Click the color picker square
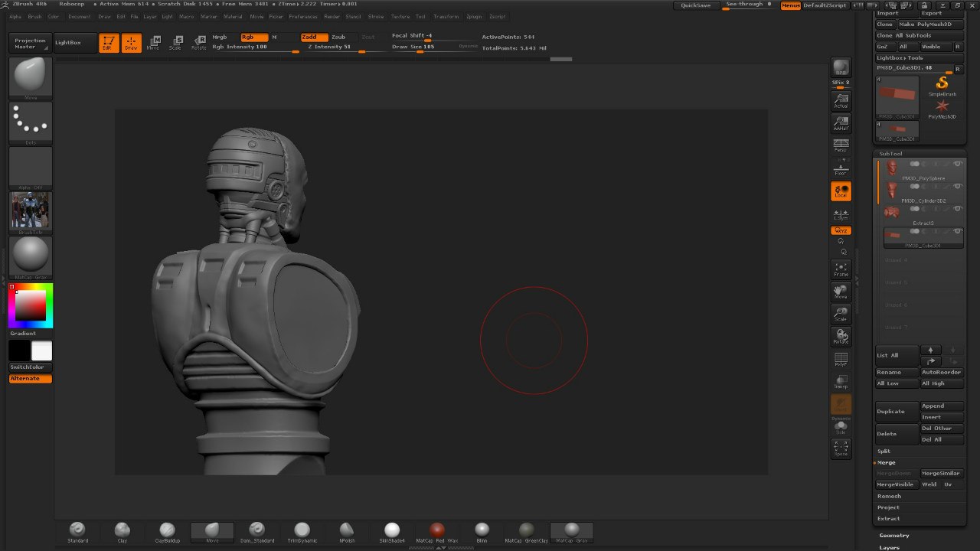 [31, 305]
